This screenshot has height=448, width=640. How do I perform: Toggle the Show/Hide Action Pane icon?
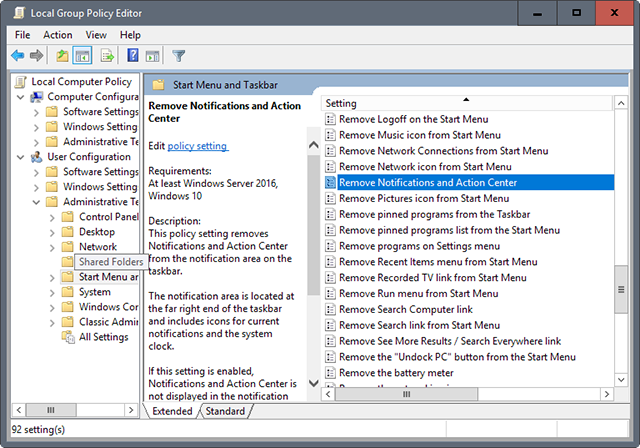pos(151,56)
